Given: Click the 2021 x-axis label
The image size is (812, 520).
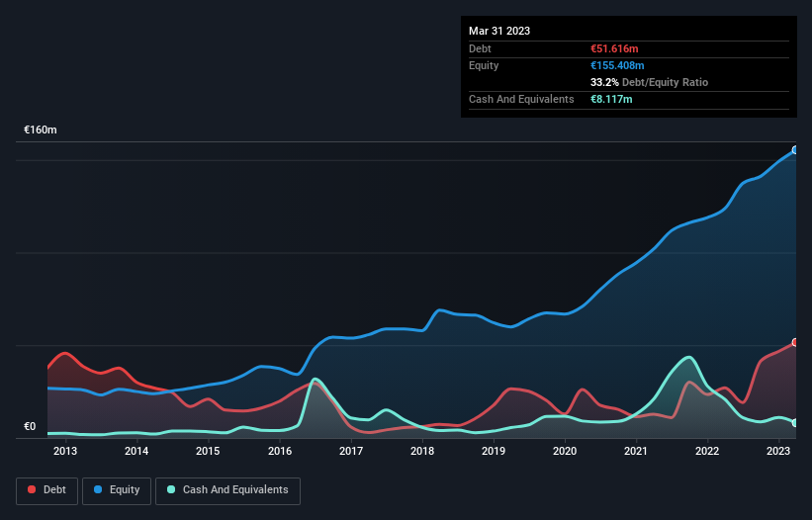Looking at the screenshot, I should click(x=636, y=451).
